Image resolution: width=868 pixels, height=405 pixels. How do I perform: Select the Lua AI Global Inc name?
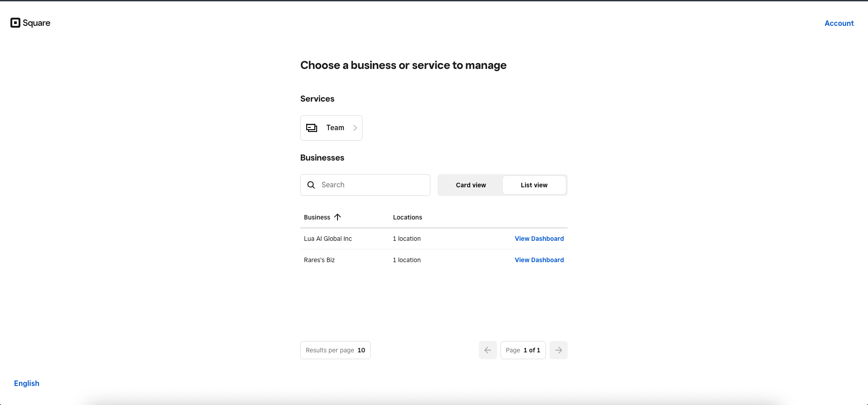point(328,239)
